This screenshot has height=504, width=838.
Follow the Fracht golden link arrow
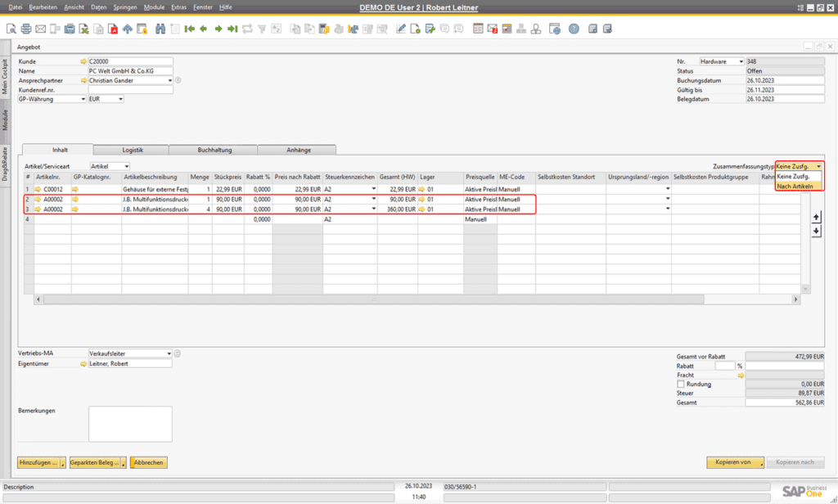[741, 376]
